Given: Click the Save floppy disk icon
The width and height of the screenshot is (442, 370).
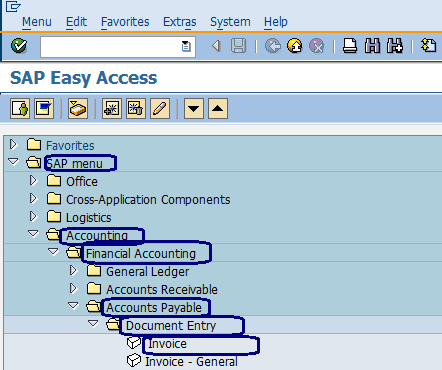Looking at the screenshot, I should 238,46.
